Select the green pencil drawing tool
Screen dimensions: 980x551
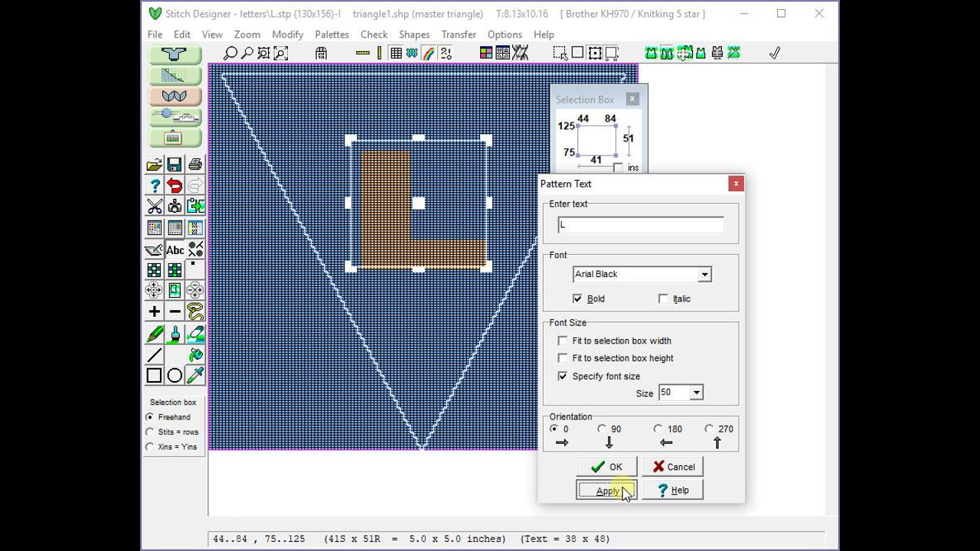click(154, 334)
